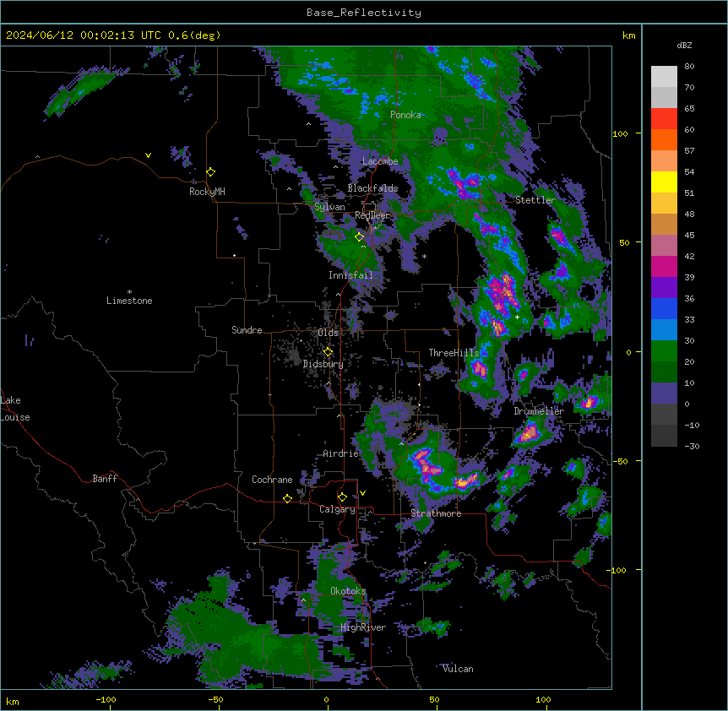Click the Stettler city label
The width and height of the screenshot is (728, 711).
pos(535,200)
